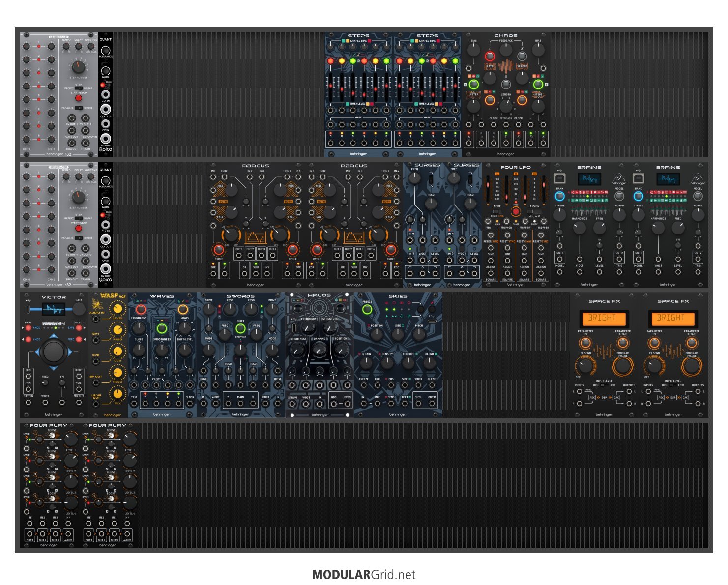Click the SWORDS module title
The image size is (728, 585).
click(240, 296)
